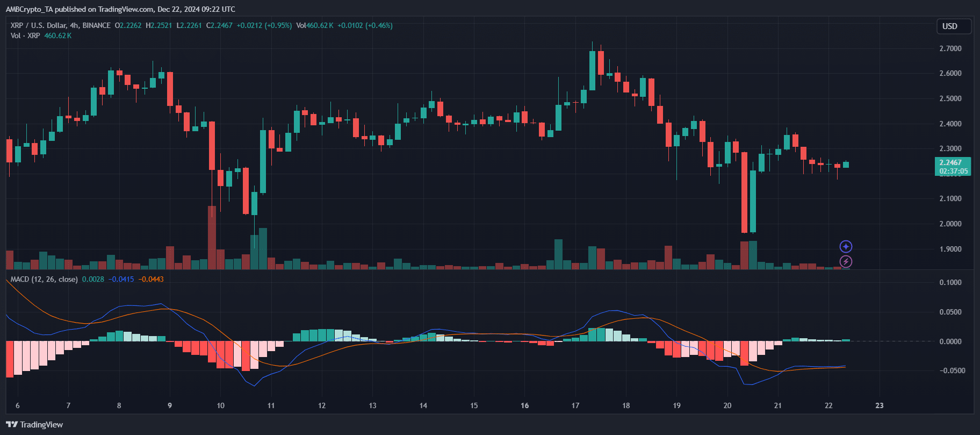Click date 18 on the time axis
This screenshot has width=980, height=435.
[x=626, y=405]
